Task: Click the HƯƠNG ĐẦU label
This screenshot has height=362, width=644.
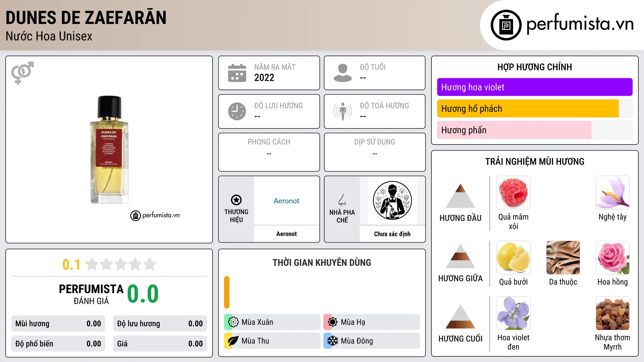Action: click(460, 218)
